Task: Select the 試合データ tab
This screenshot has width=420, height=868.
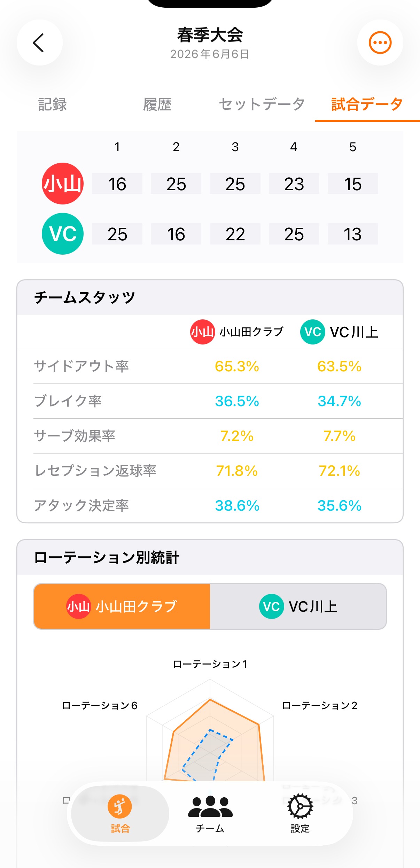Action: pyautogui.click(x=367, y=104)
